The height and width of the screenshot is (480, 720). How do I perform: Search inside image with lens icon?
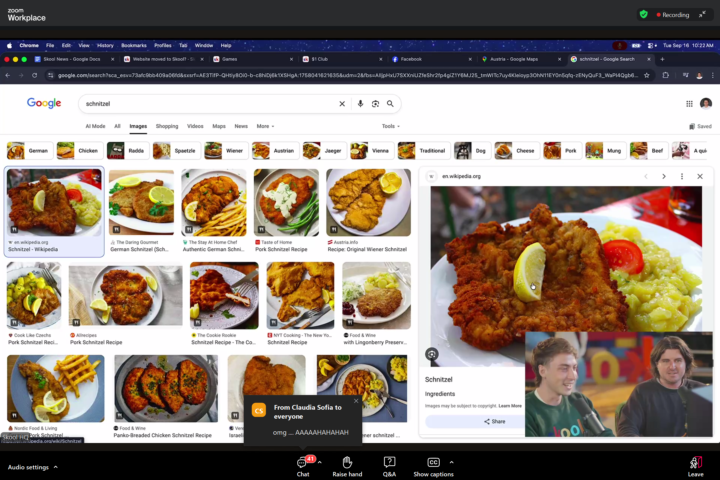pyautogui.click(x=431, y=354)
